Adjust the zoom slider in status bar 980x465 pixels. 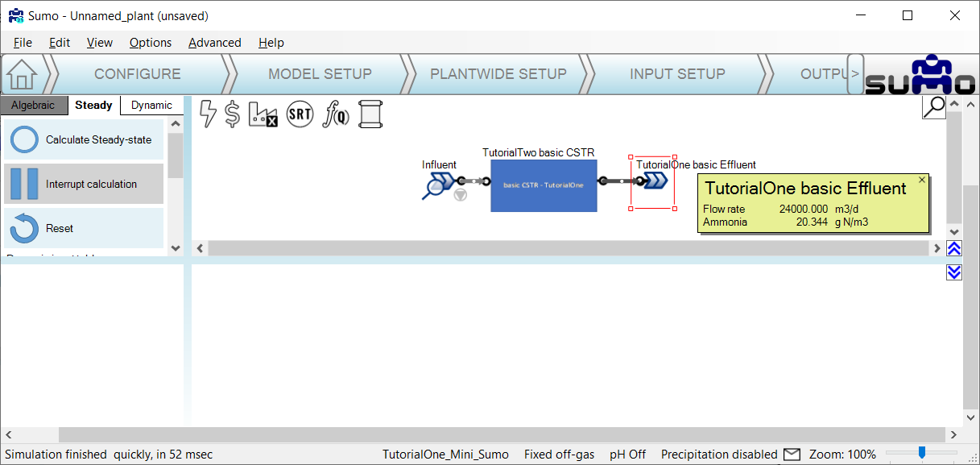point(922,453)
